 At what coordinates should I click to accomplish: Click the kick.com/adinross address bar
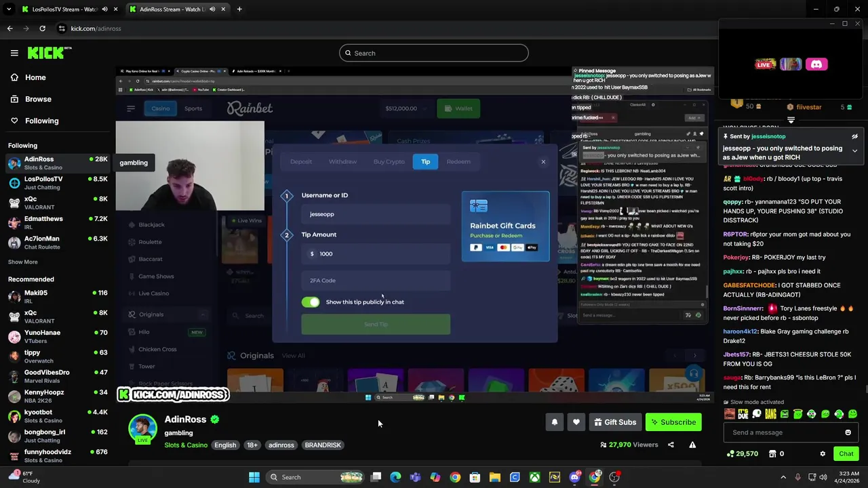point(96,28)
